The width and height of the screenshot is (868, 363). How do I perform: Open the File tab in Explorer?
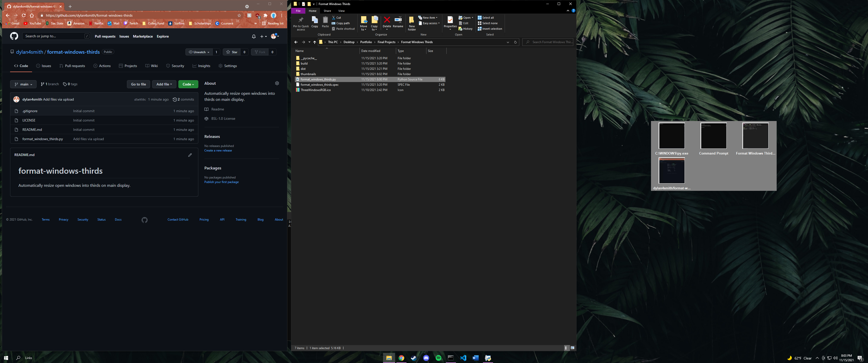tap(298, 11)
